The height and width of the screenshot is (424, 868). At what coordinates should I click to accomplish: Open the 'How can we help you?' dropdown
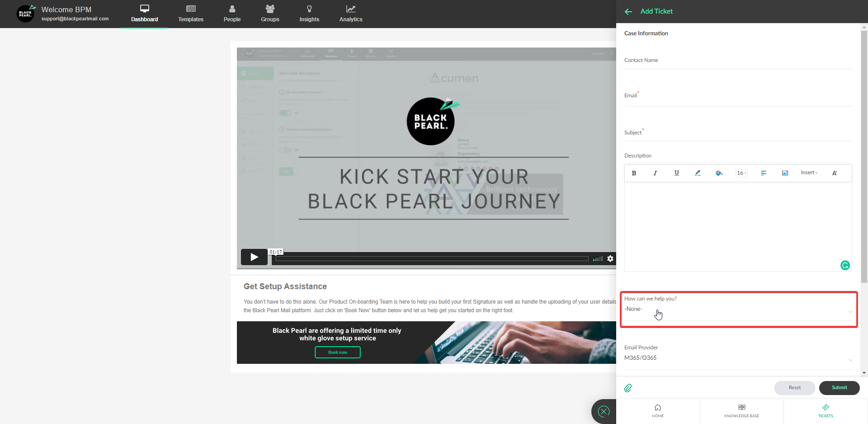(738, 310)
